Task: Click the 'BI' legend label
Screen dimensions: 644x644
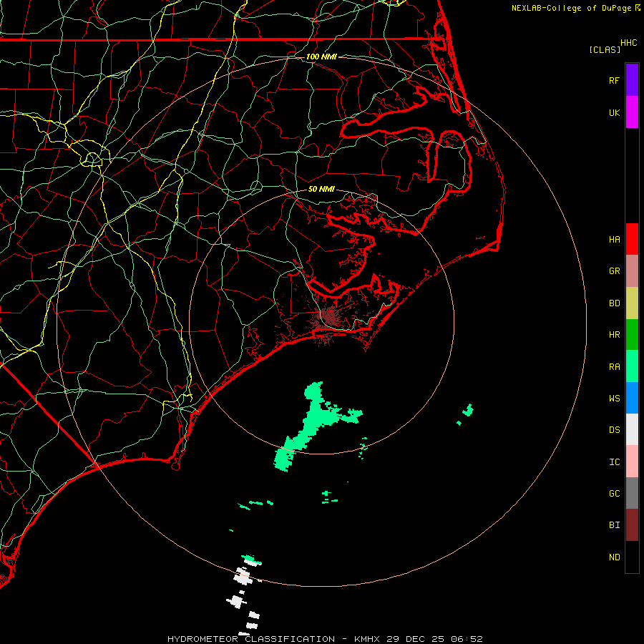Action: pos(614,525)
